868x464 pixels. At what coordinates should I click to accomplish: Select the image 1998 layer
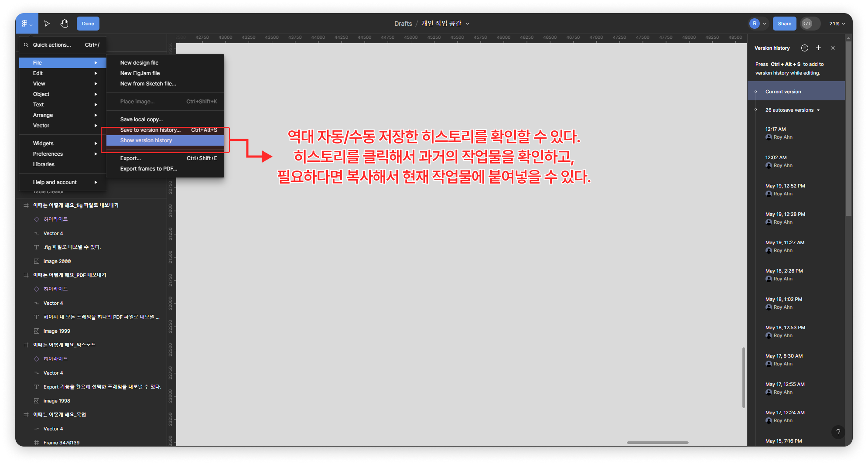pyautogui.click(x=92, y=401)
